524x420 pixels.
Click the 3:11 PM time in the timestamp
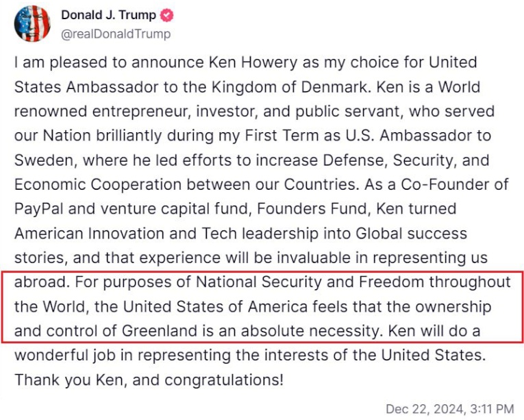point(489,409)
